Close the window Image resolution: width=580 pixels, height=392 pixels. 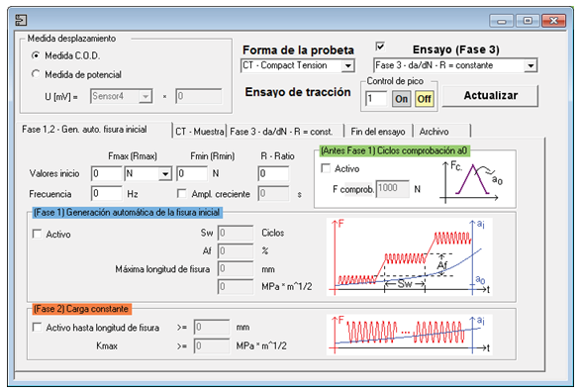[553, 21]
